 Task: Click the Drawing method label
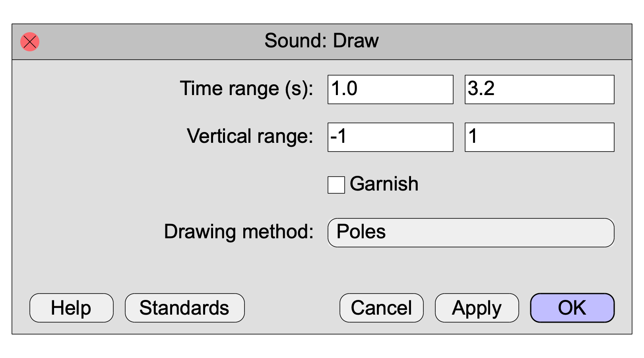239,232
